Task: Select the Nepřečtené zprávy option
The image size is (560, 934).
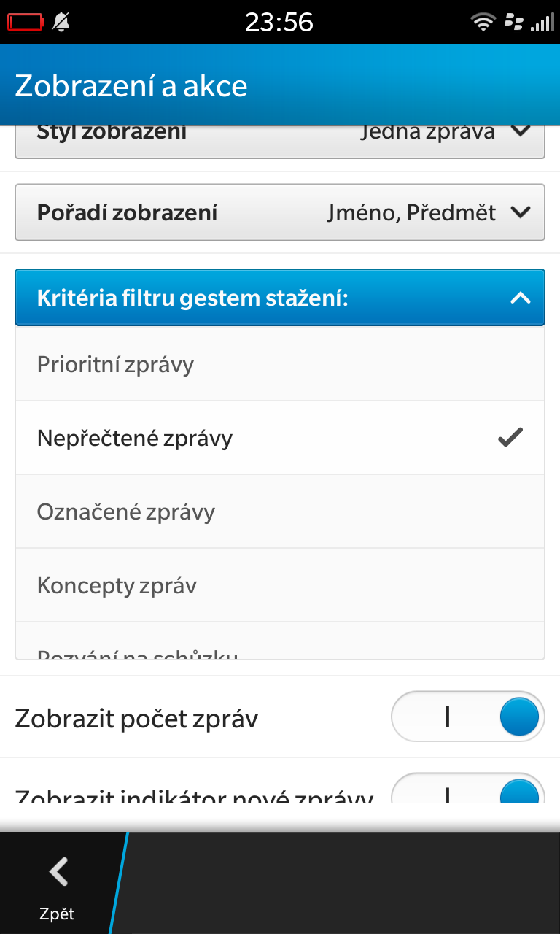Action: (280, 438)
